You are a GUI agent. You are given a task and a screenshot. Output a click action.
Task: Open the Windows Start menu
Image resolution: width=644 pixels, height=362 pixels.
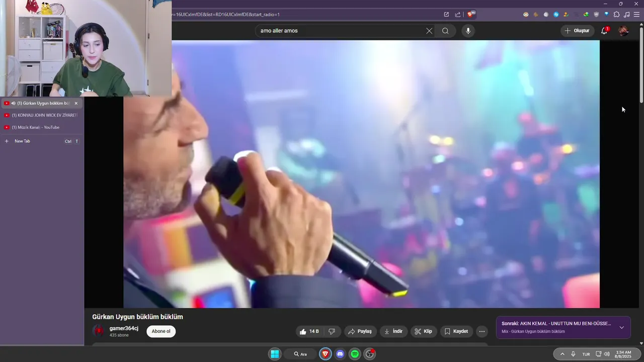[275, 354]
